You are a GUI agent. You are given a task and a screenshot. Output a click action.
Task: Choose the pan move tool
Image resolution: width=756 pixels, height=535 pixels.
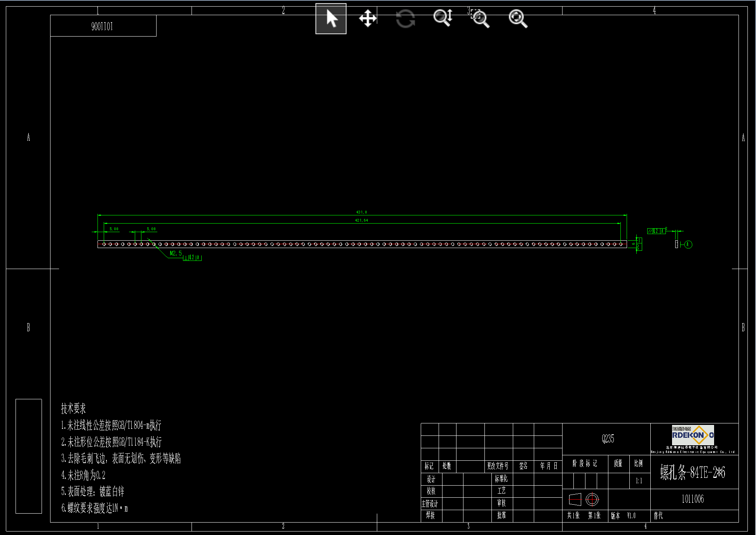coord(368,18)
